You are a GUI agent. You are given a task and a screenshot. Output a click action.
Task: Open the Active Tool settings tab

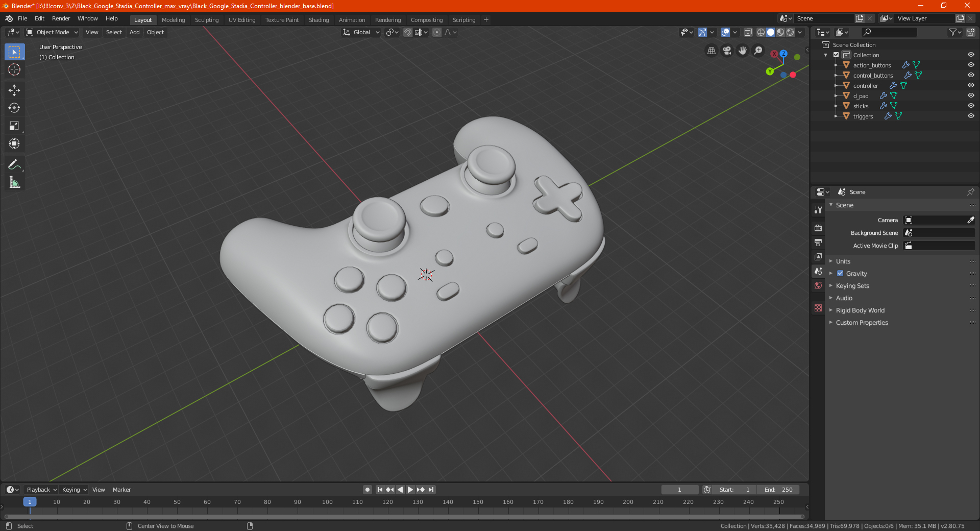click(x=818, y=210)
